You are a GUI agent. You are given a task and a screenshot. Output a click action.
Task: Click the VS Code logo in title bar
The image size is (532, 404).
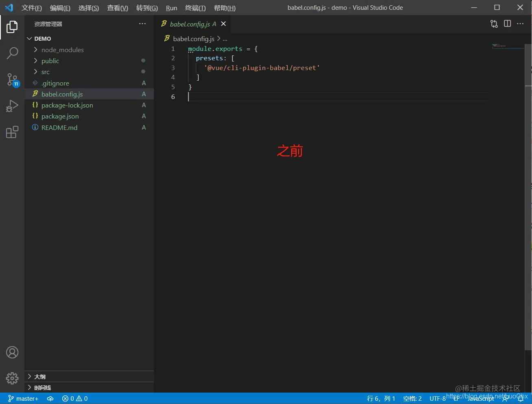tap(9, 7)
